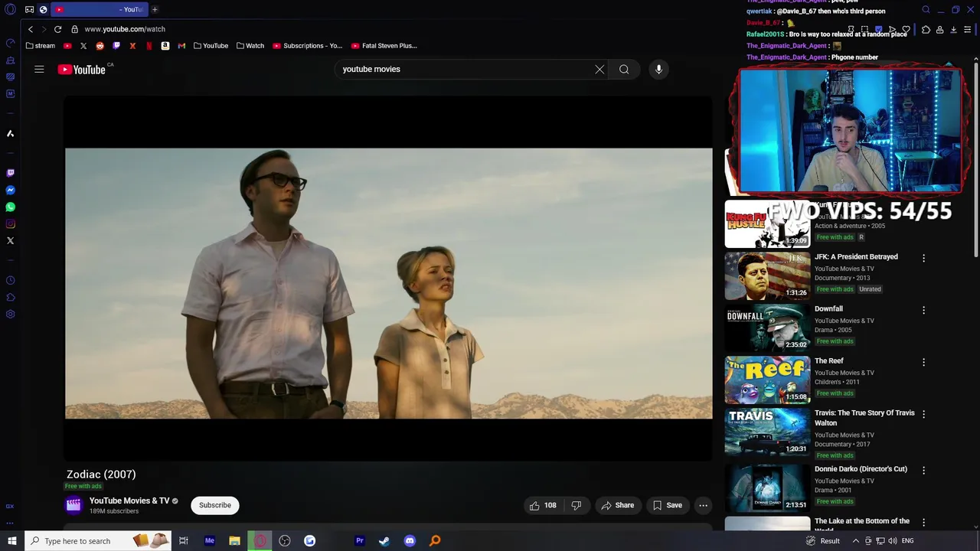980x551 pixels.
Task: Open Netflix bookmark icon
Action: [x=149, y=46]
